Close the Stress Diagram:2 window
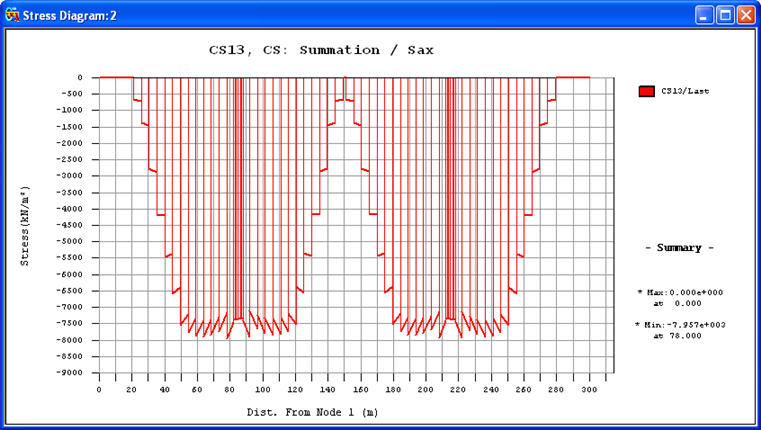The image size is (761, 430). [x=746, y=14]
